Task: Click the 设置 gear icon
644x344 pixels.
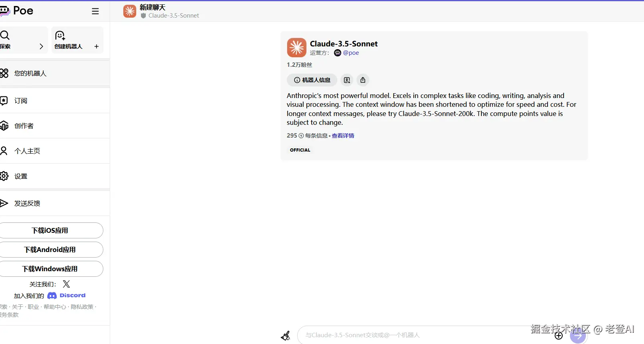Action: tap(4, 176)
